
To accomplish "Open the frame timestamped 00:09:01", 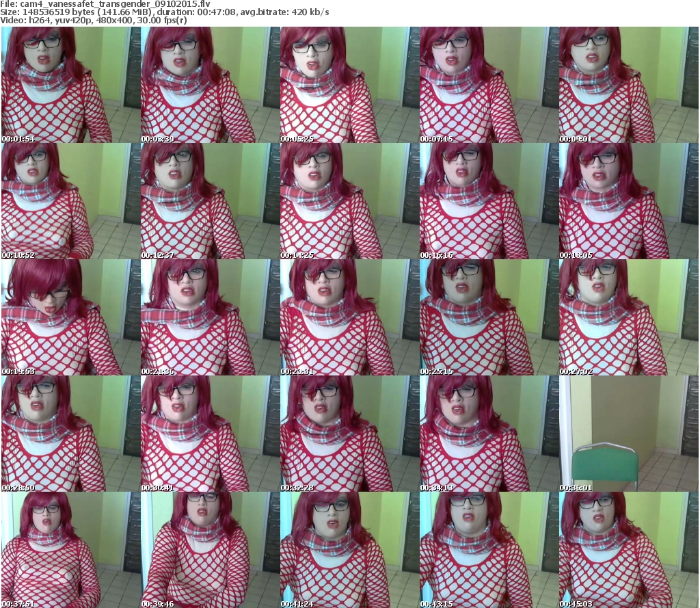I will point(629,85).
